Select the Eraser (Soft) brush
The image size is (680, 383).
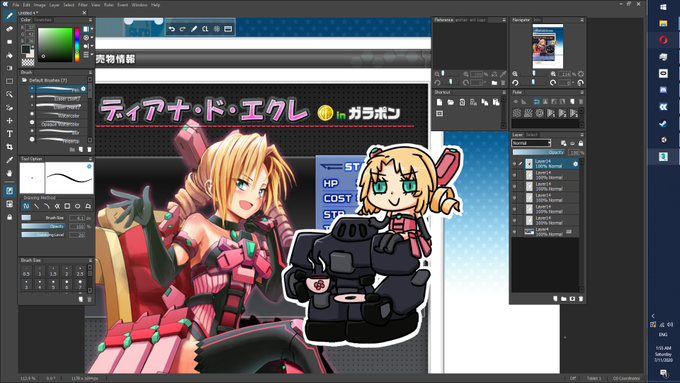coord(59,98)
